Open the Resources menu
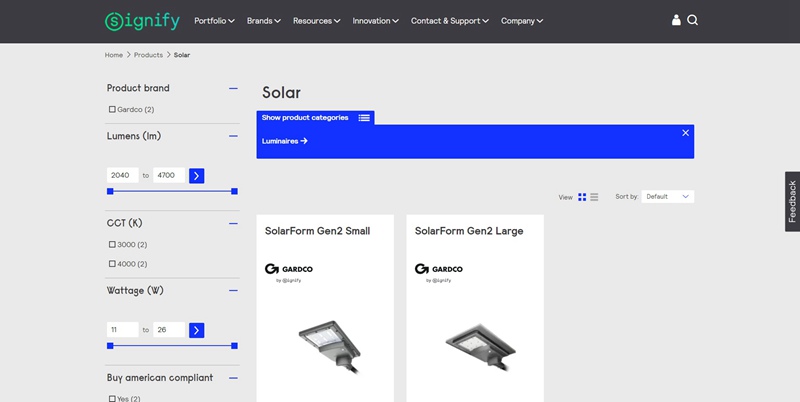Screen dimensions: 800x402 pyautogui.click(x=316, y=21)
